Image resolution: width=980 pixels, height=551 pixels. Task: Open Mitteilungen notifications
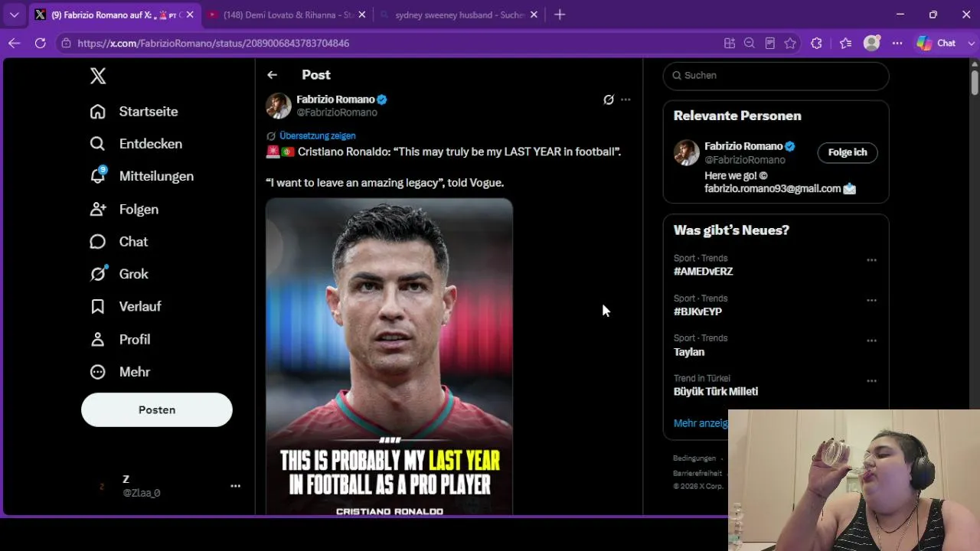pos(142,176)
